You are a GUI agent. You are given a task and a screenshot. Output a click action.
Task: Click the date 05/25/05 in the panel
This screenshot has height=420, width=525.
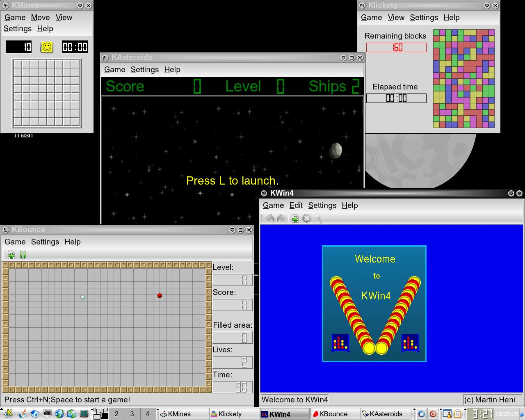coord(507,414)
